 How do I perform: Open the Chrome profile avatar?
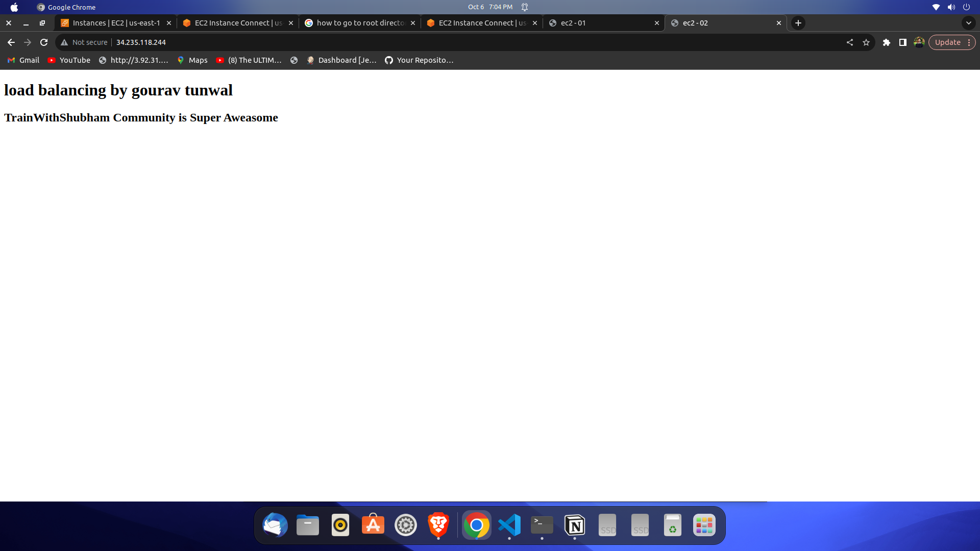(x=919, y=42)
